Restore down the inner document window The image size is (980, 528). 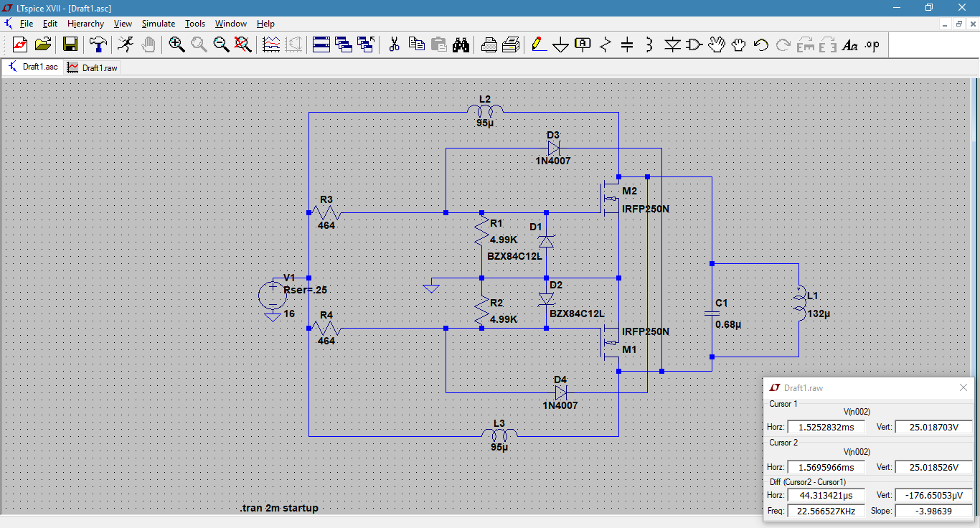click(x=959, y=24)
